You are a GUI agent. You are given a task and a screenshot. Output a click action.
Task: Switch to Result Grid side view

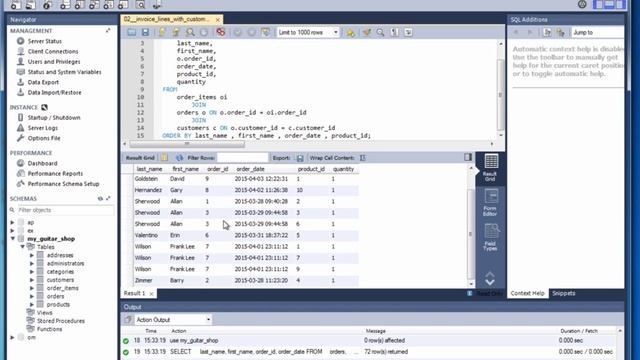(x=490, y=168)
